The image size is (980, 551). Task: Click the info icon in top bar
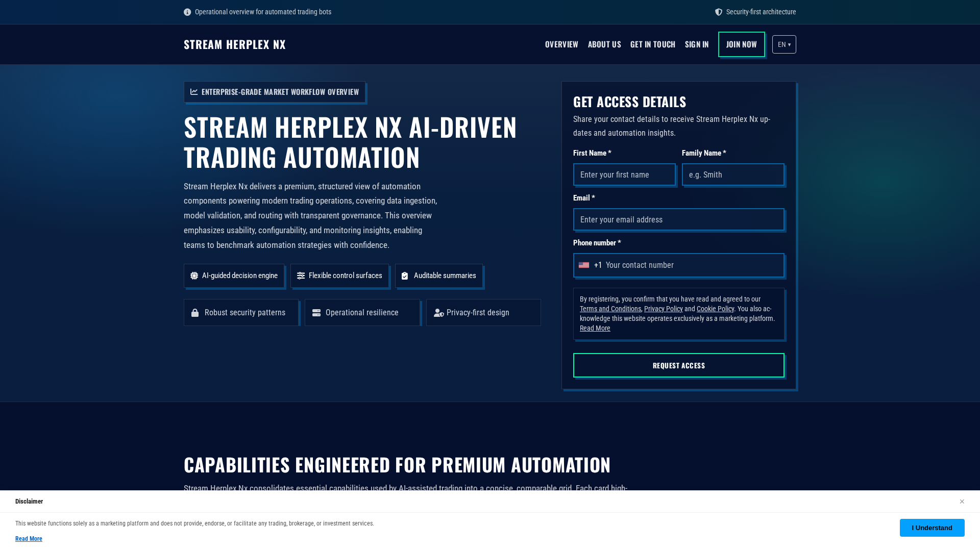click(x=187, y=12)
